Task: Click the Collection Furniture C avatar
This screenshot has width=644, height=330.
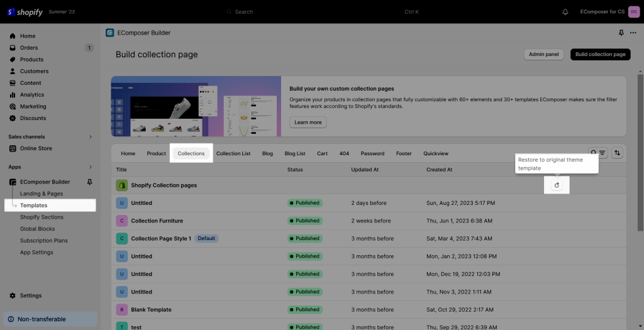Action: coord(121,221)
